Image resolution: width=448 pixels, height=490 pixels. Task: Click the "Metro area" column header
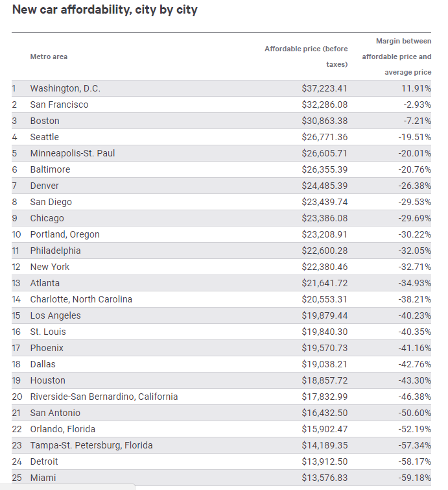[49, 56]
